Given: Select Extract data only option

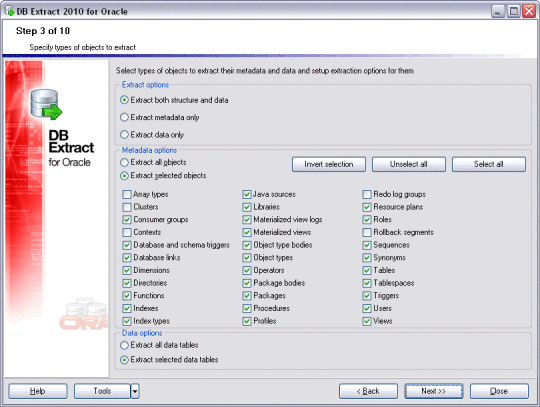Looking at the screenshot, I should click(124, 135).
